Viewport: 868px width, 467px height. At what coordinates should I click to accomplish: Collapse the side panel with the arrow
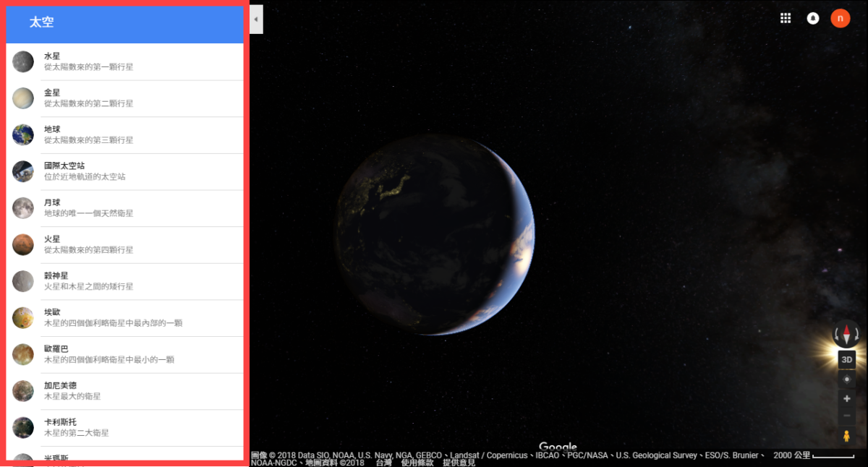(256, 19)
